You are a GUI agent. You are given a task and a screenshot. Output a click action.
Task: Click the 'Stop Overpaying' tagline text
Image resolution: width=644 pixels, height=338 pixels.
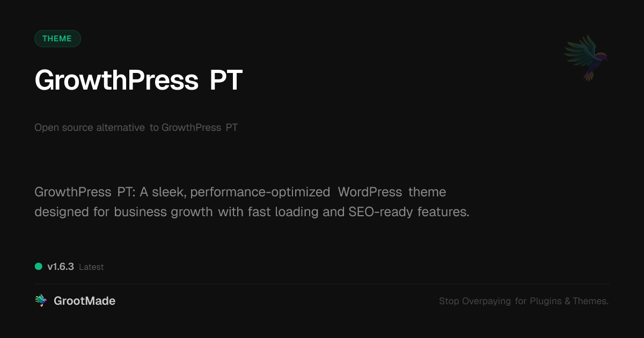(475, 301)
